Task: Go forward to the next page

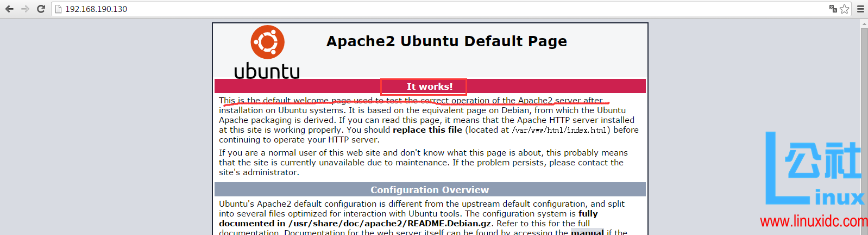Action: [x=25, y=9]
